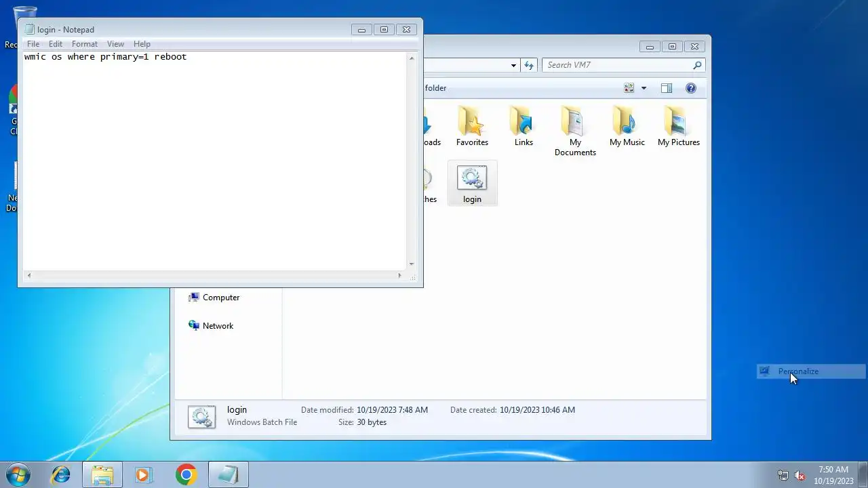Click the 30 bytes size value
The image size is (868, 488).
(372, 422)
